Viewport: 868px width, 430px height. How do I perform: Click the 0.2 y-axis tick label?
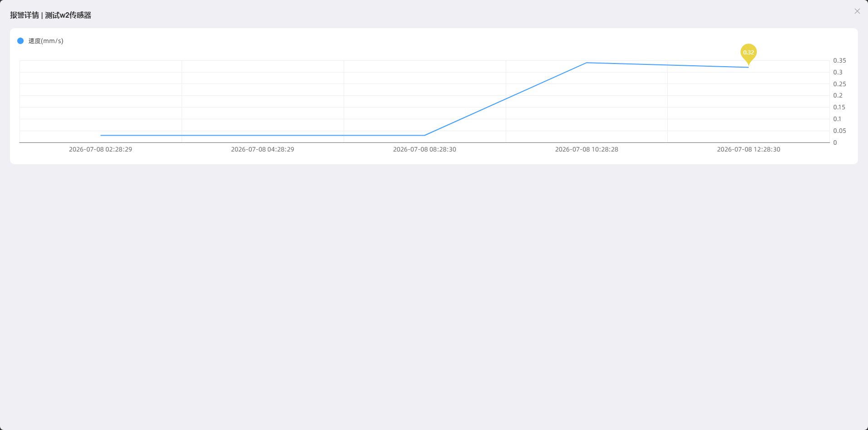tap(838, 95)
